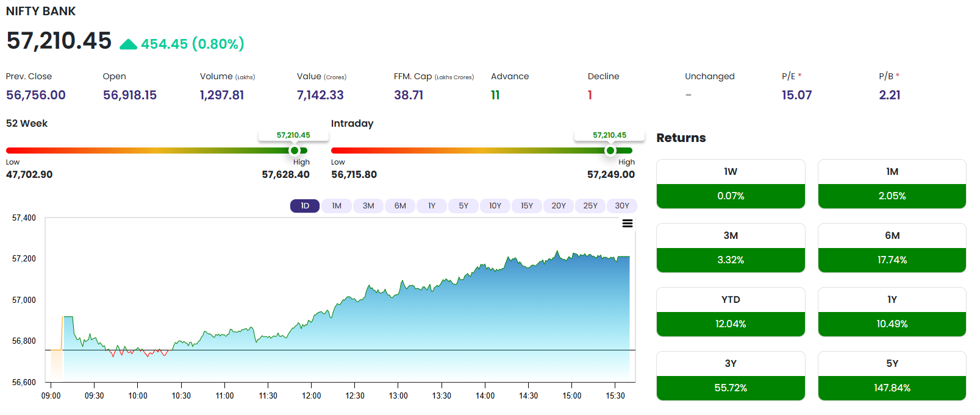The height and width of the screenshot is (415, 980).
Task: Open the 1W returns card
Action: click(731, 184)
